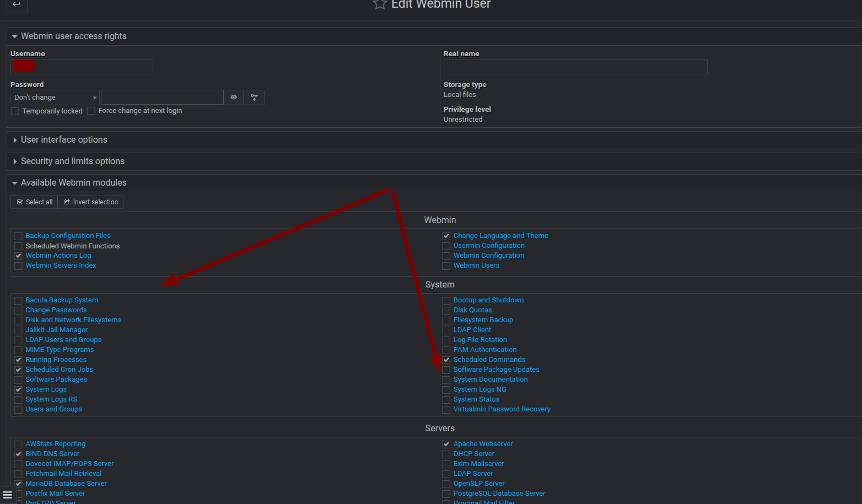
Task: Open the Postfix Mail Server link
Action: [x=55, y=494]
